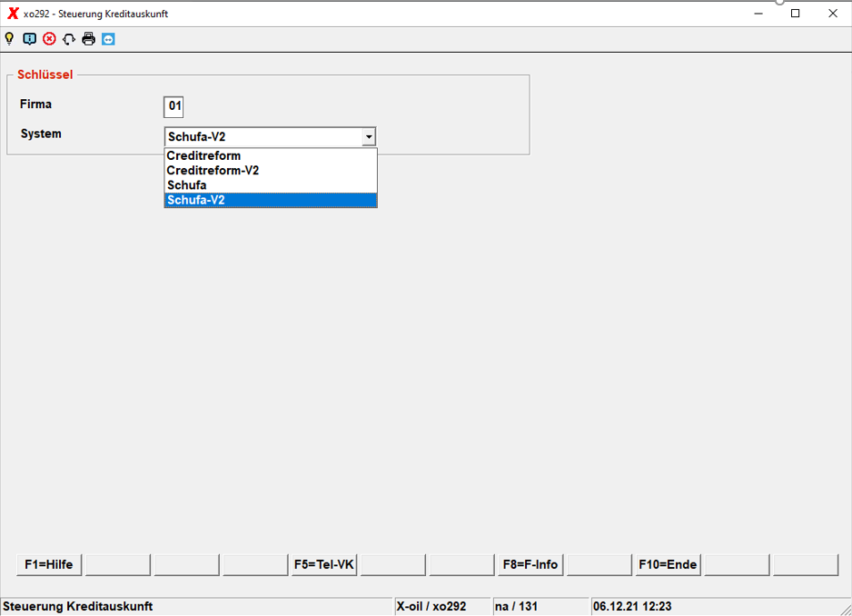Close the xo292 window
The width and height of the screenshot is (852, 616).
pyautogui.click(x=832, y=14)
